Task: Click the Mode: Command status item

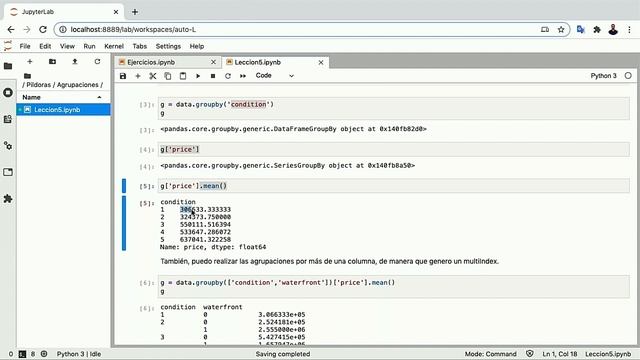Action: pos(490,354)
